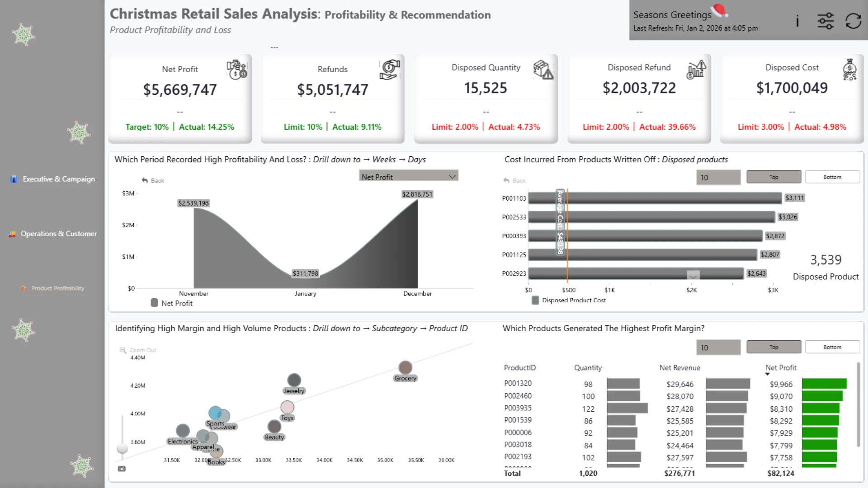Click the info icon in header
Screen dimensions: 868x488
point(797,21)
